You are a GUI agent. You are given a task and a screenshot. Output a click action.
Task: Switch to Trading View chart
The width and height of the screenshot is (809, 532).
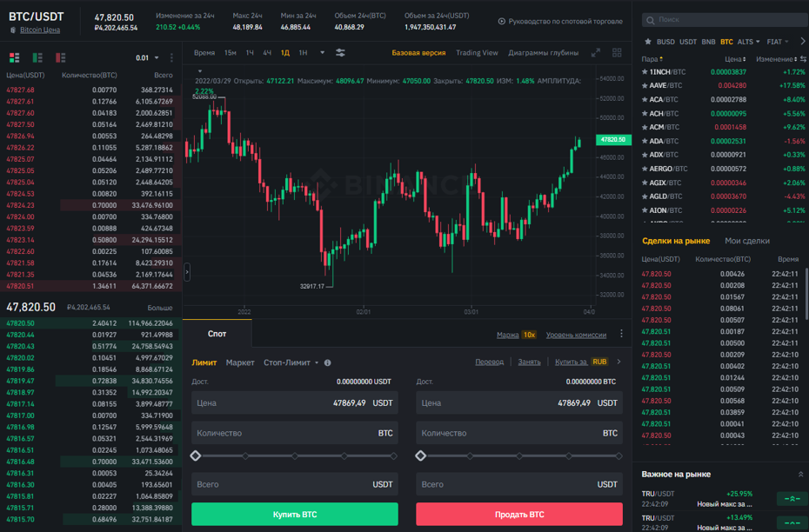coord(477,52)
